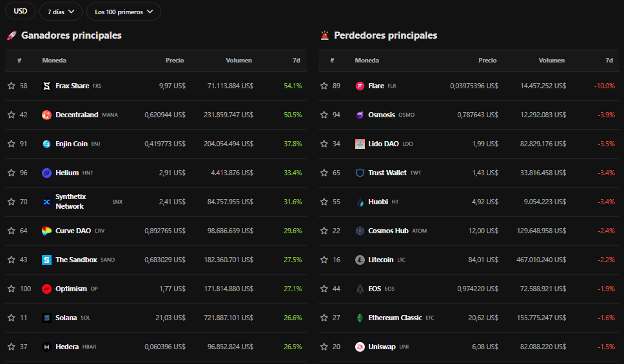Open the 7 días period dropdown
Viewport: 624px width, 364px height.
(x=61, y=12)
